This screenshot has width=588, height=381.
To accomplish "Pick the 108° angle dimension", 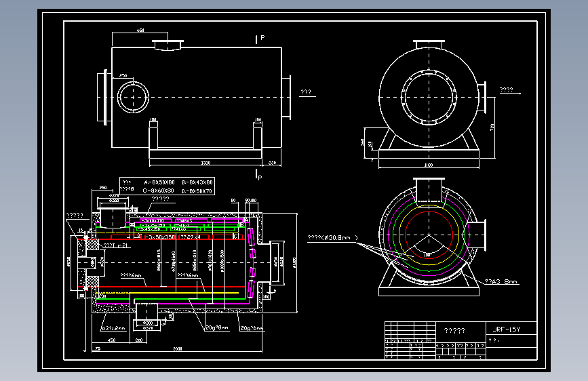I will coord(428,255).
